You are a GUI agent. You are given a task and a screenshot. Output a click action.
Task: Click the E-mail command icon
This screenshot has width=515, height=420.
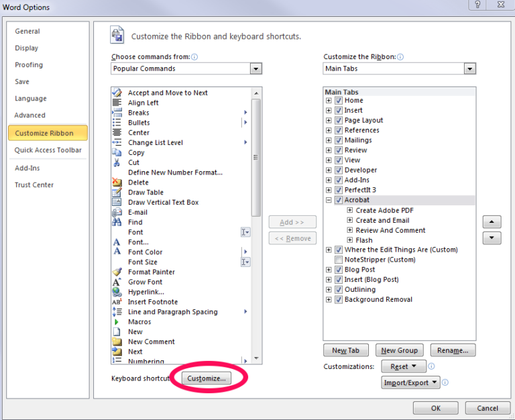coord(117,212)
